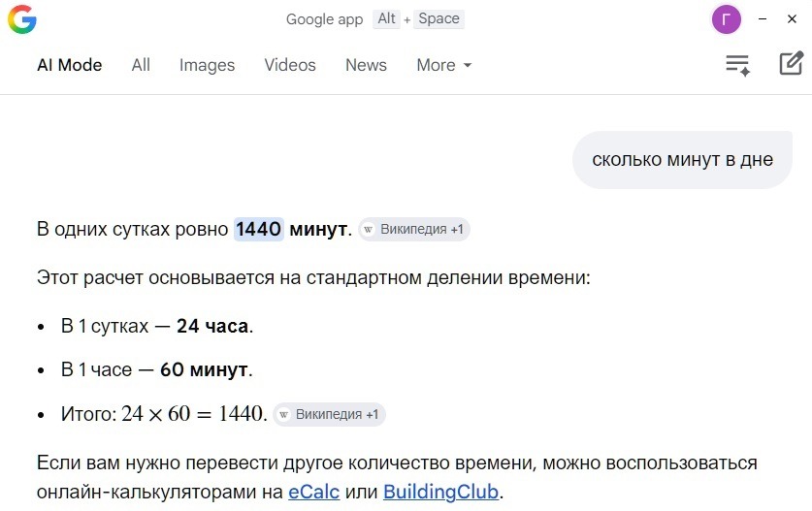Open the Images tab
The height and width of the screenshot is (511, 812).
pyautogui.click(x=207, y=65)
